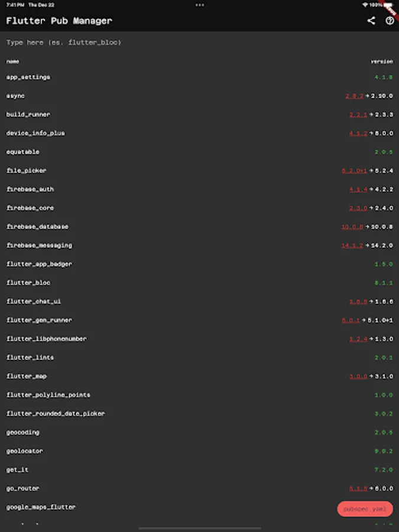
Task: Click the flutter_gen_runner outdated version link
Action: (351, 320)
